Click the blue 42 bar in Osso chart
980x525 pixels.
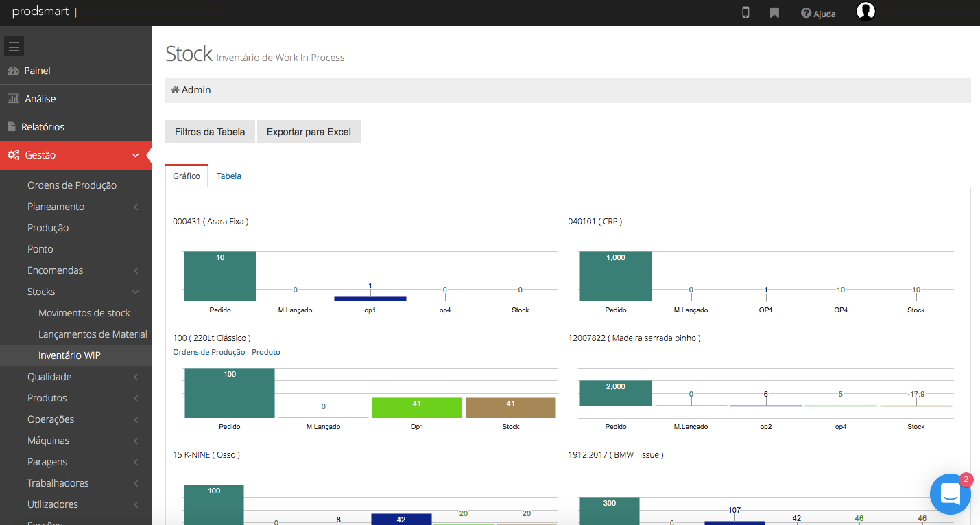click(x=401, y=519)
